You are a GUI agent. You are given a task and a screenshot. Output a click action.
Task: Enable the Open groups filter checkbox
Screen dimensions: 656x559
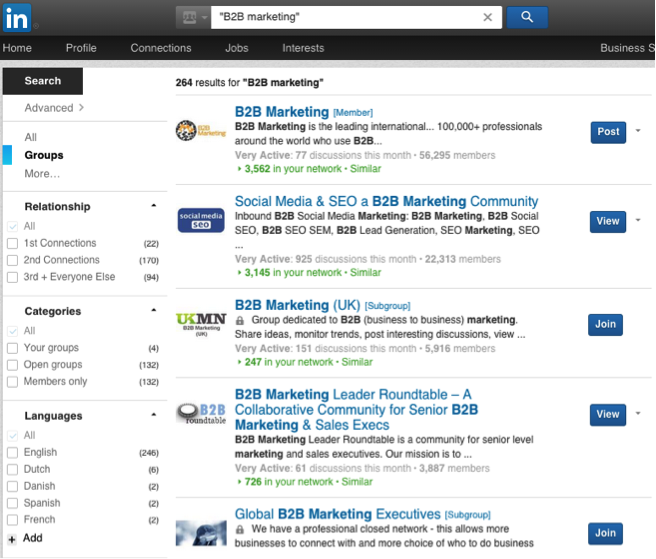tap(12, 365)
